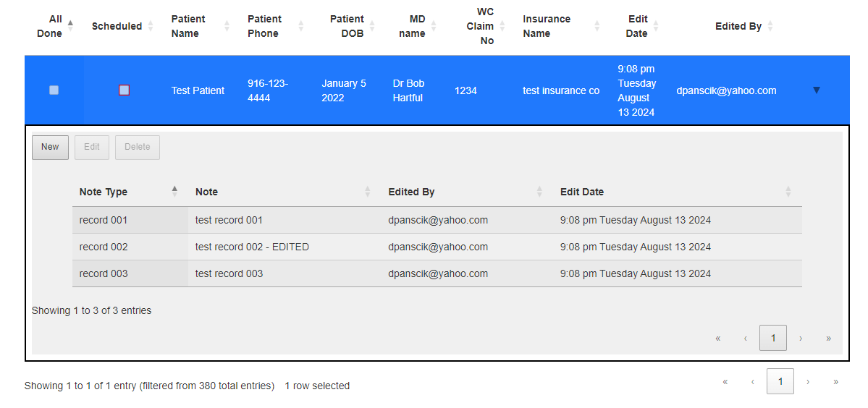Sort by All Done column arrows
This screenshot has height=408, width=868.
click(x=70, y=26)
